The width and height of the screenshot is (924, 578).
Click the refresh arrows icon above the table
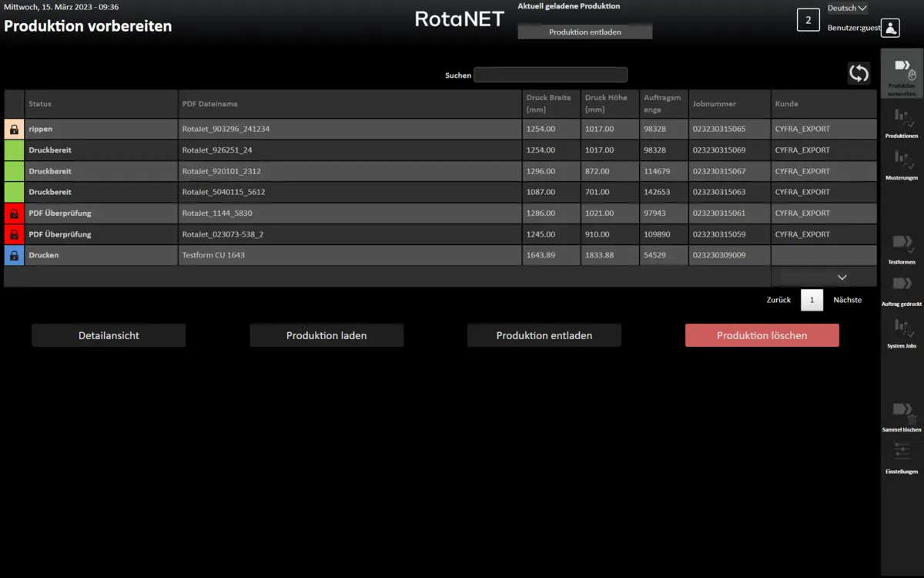[x=859, y=73]
